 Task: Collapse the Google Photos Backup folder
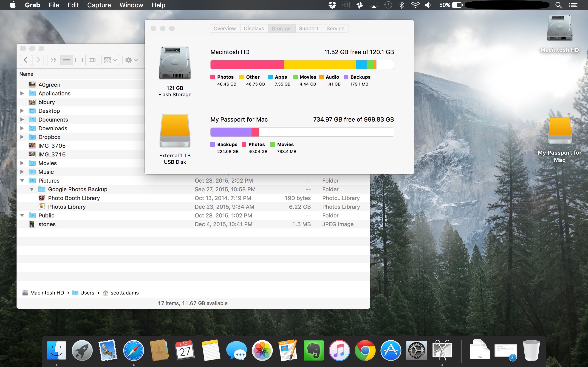point(32,189)
